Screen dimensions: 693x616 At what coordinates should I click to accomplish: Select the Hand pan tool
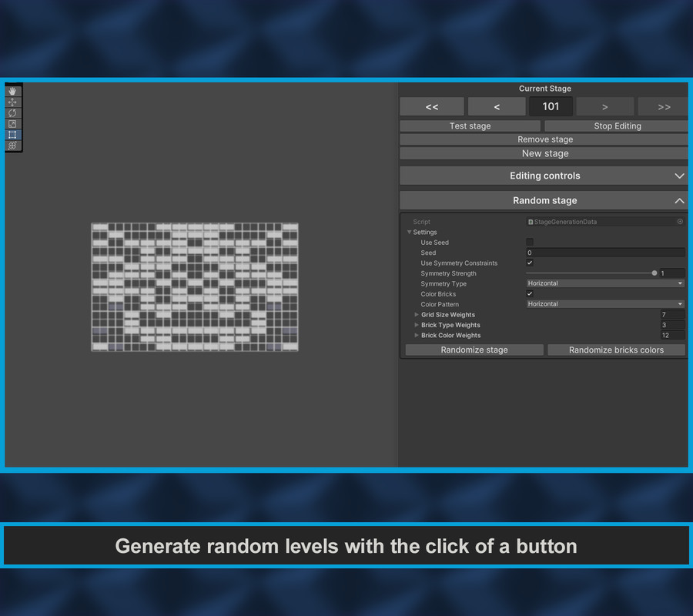click(x=12, y=90)
